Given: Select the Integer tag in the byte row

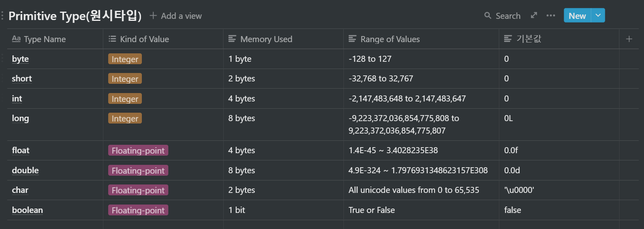Looking at the screenshot, I should [125, 59].
